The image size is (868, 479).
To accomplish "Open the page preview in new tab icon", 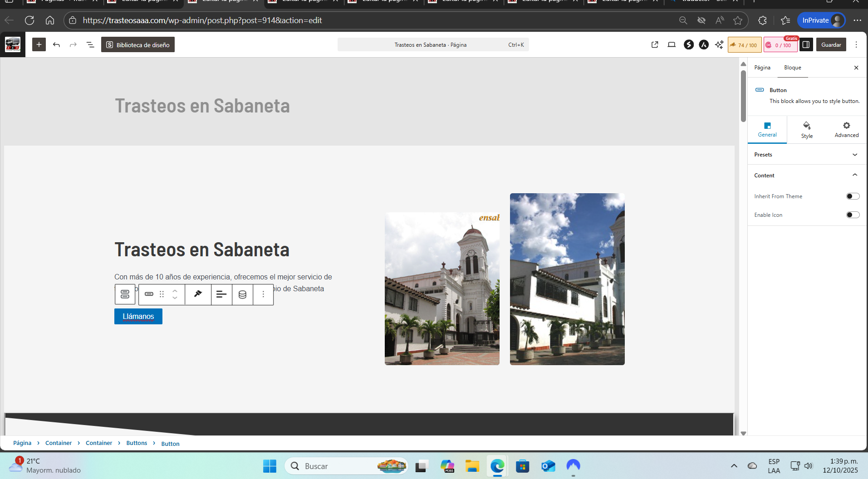I will click(655, 44).
